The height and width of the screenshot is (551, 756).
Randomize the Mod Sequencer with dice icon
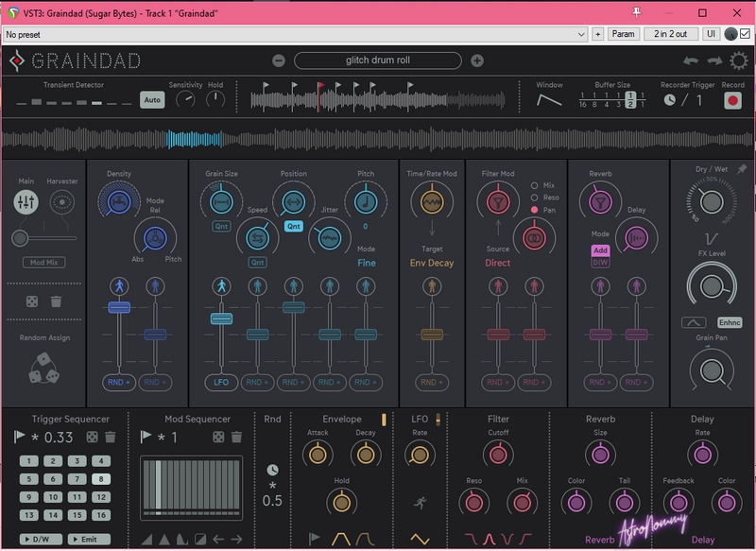pyautogui.click(x=218, y=438)
